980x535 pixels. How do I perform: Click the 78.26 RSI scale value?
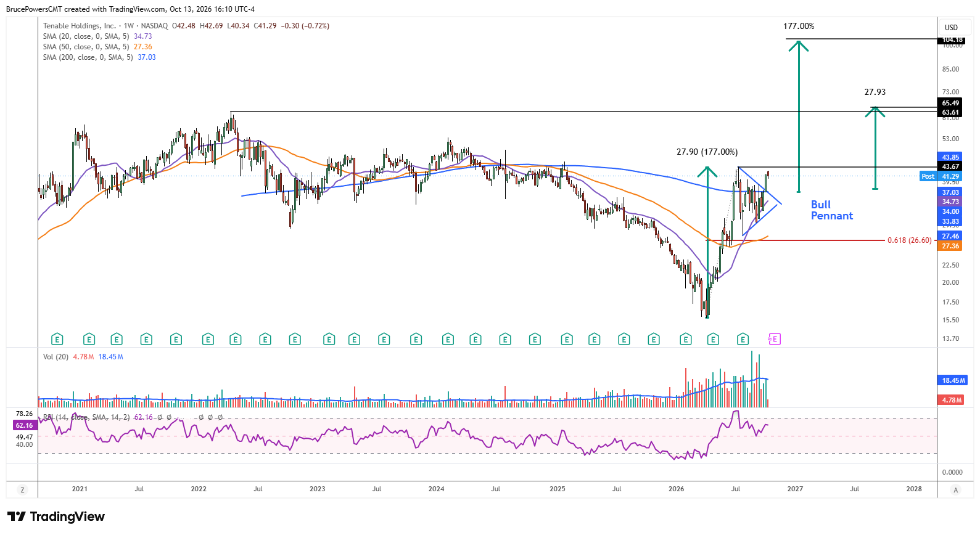pyautogui.click(x=25, y=414)
